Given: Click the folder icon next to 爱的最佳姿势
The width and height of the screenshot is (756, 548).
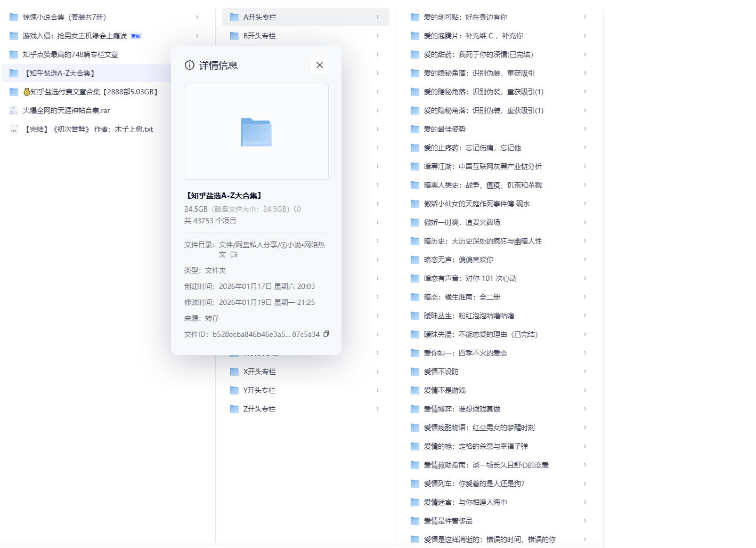Looking at the screenshot, I should click(x=414, y=129).
